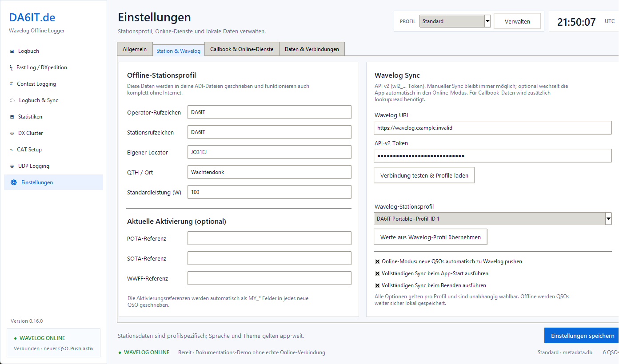
Task: Click the WWFF-Referenz input field
Action: pyautogui.click(x=269, y=278)
